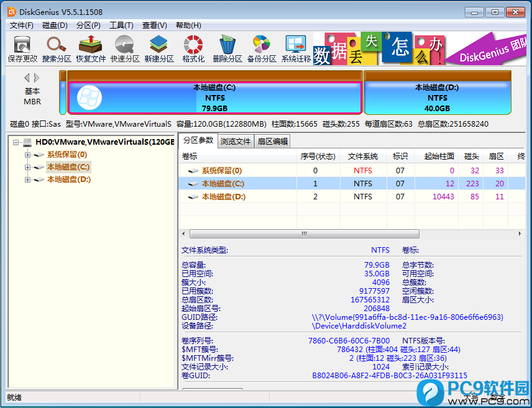Open the 磁盘(D) menu
The height and width of the screenshot is (408, 532).
(x=55, y=25)
